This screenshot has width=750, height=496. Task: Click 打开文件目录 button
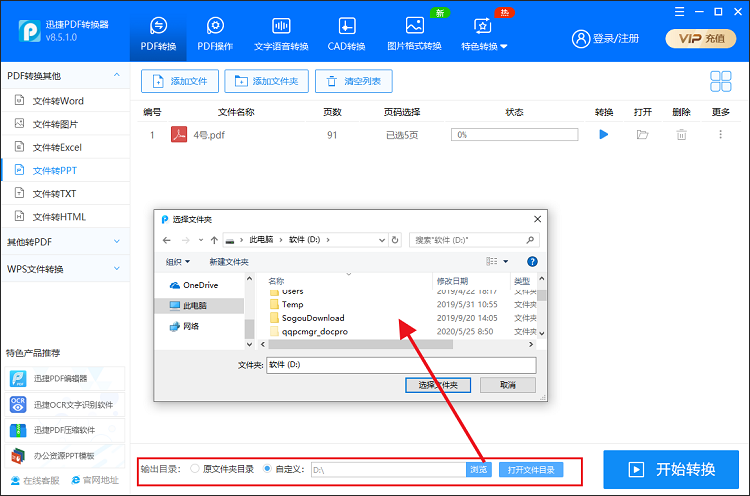(x=531, y=470)
